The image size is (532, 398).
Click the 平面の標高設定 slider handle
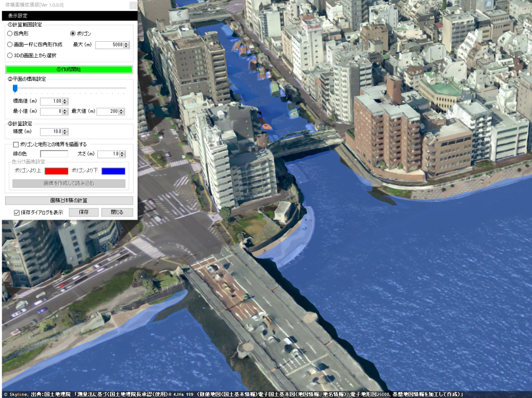pyautogui.click(x=14, y=88)
